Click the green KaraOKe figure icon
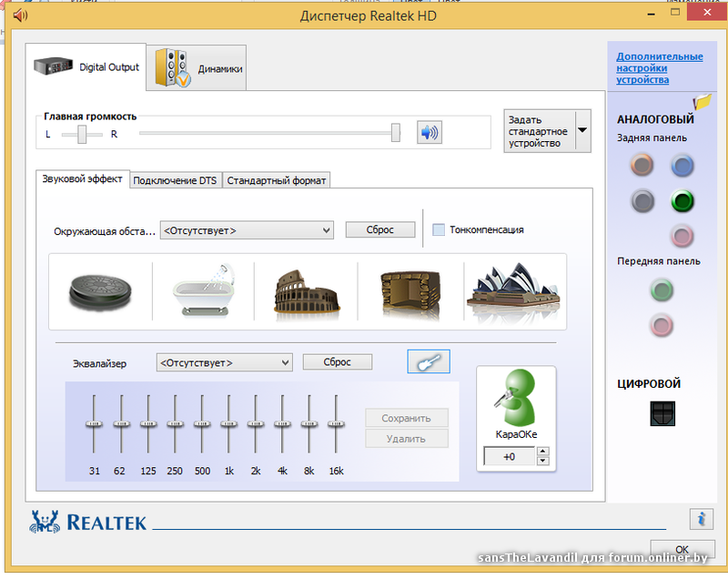 515,398
